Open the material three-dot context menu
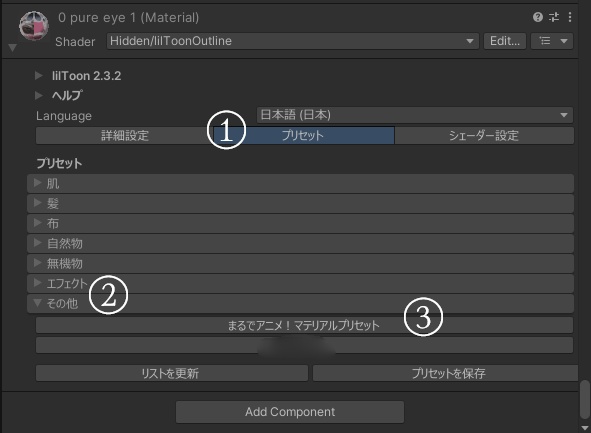Viewport: 591px width, 433px height. 570,17
